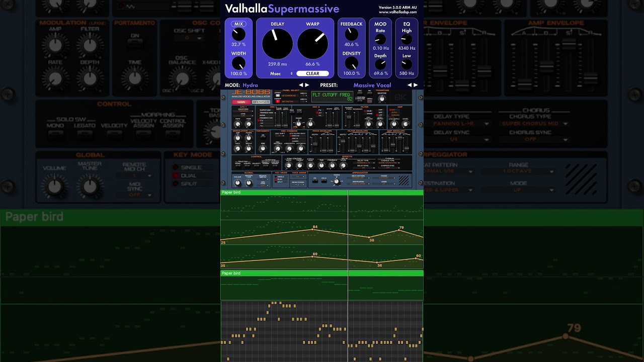Go to previous preset arrow

[x=410, y=85]
